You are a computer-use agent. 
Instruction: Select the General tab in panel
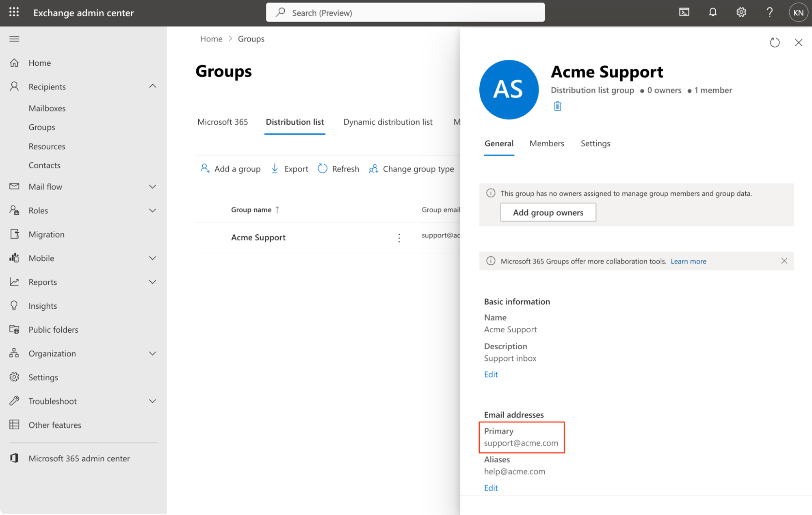499,143
